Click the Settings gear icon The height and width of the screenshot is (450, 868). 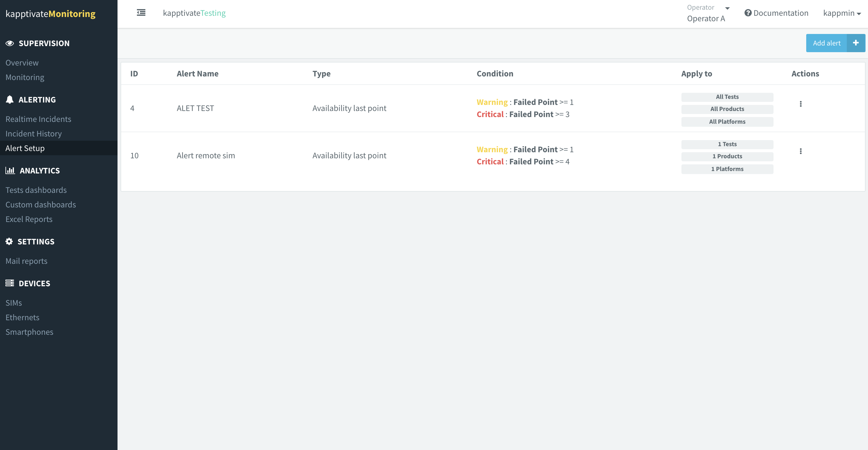tap(9, 242)
